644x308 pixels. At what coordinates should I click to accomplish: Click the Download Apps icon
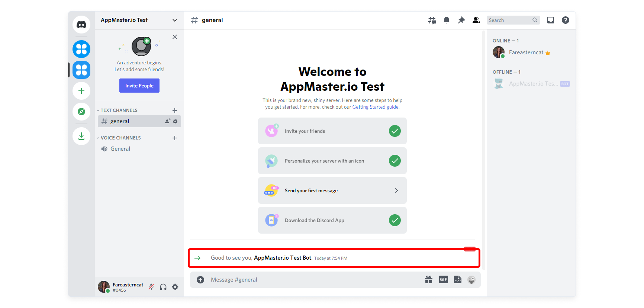point(81,136)
